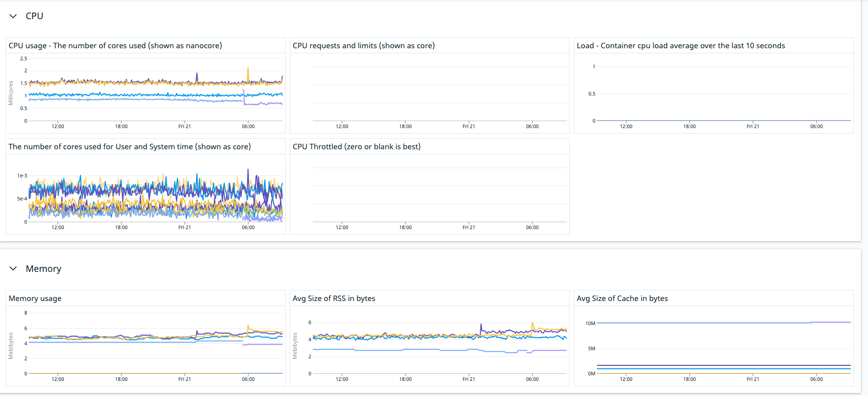Open the Avg Size of Cache widget title
Image resolution: width=868 pixels, height=396 pixels.
pyautogui.click(x=622, y=298)
